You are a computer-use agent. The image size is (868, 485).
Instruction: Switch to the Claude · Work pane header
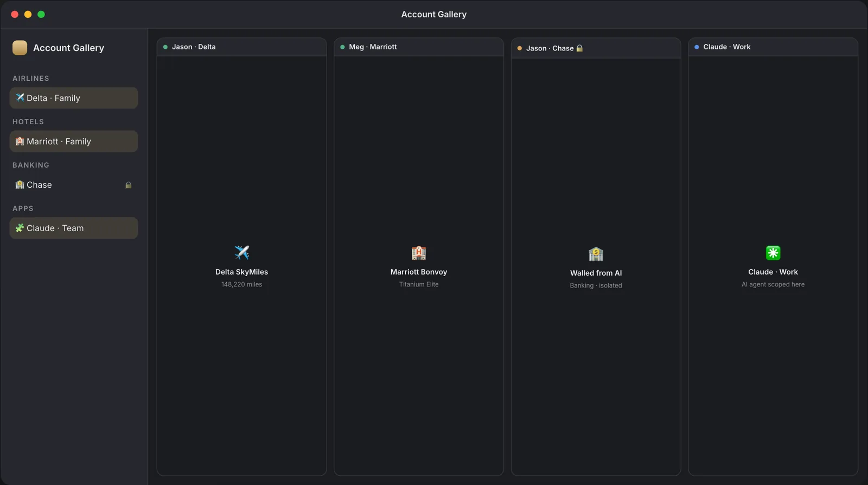773,47
